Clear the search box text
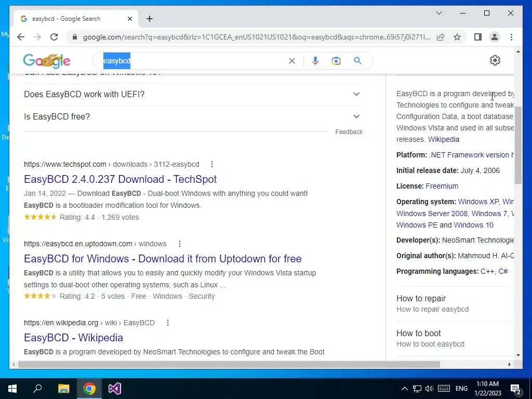The height and width of the screenshot is (399, 532). tap(292, 61)
